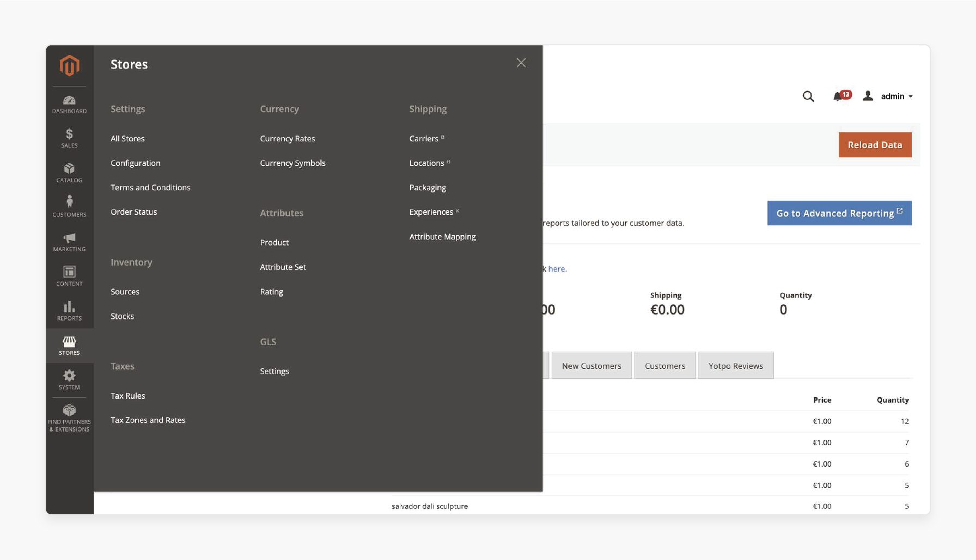Click the admin user avatar icon
Image resolution: width=976 pixels, height=560 pixels.
(x=868, y=96)
